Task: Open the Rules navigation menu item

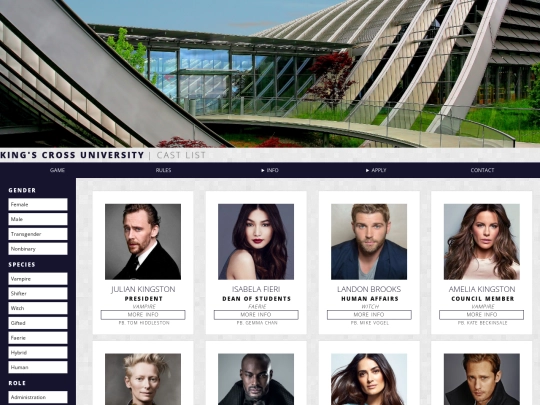Action: click(163, 170)
